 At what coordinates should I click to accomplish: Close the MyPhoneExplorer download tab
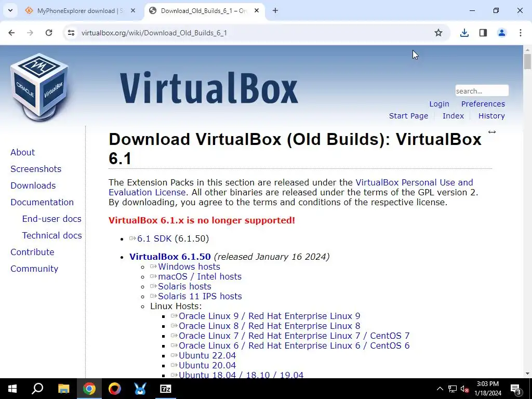(133, 10)
